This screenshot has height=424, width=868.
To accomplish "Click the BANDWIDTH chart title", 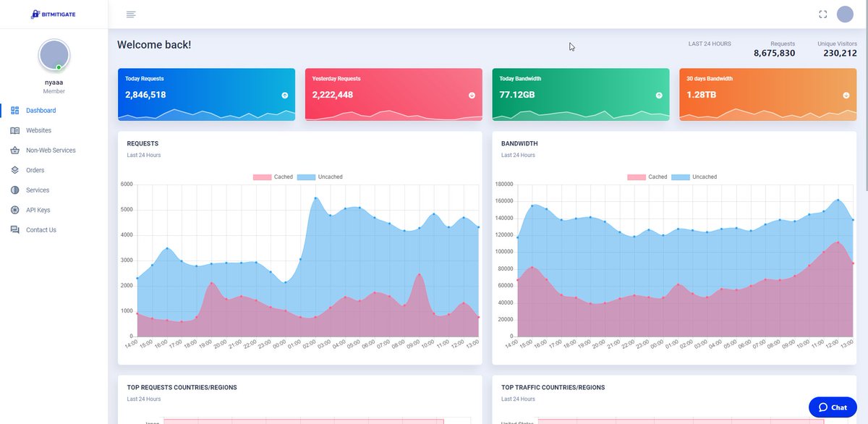I will [519, 144].
